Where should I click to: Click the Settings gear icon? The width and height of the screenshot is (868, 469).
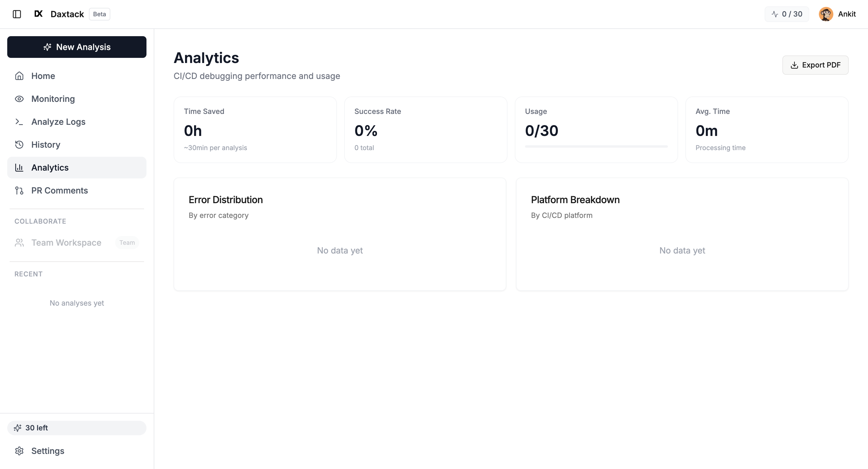tap(19, 451)
